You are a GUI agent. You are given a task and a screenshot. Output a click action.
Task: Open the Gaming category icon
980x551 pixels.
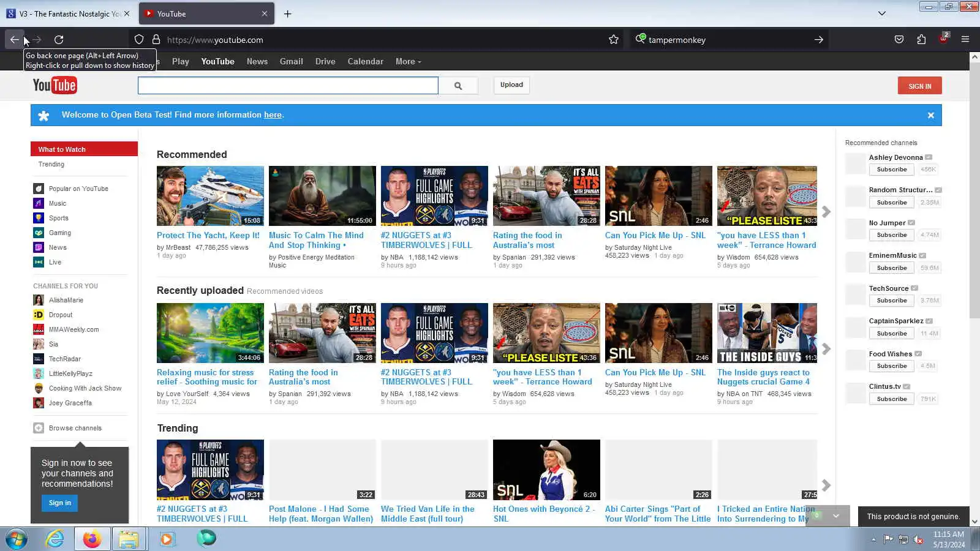[39, 233]
